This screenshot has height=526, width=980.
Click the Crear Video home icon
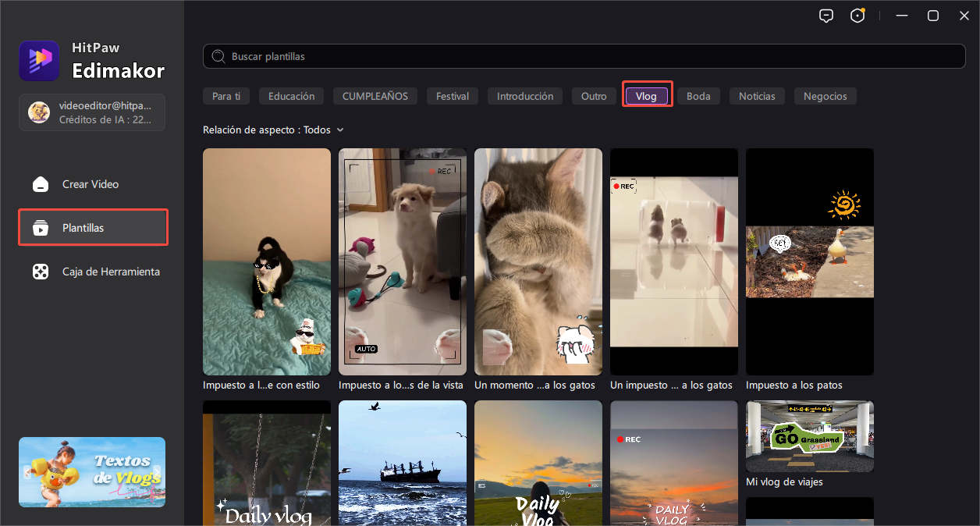tap(40, 184)
